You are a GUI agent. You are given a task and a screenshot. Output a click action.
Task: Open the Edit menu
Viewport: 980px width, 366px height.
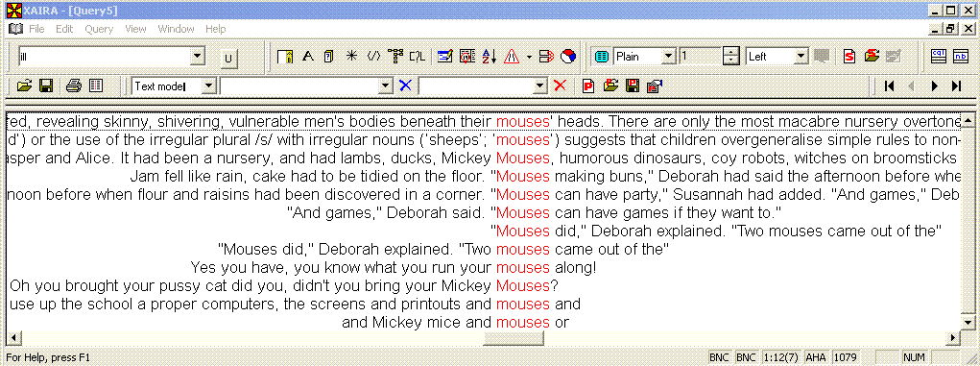(x=64, y=29)
